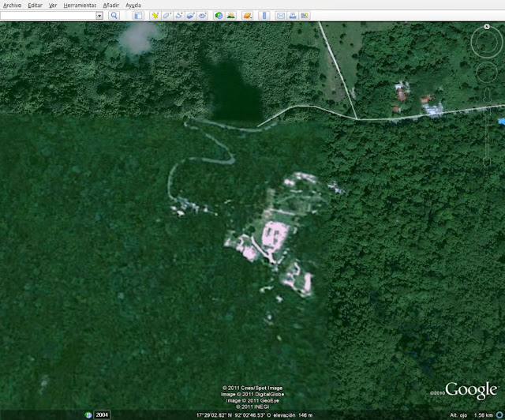Image resolution: width=505 pixels, height=420 pixels.
Task: Open the planet switcher icon
Action: pos(247,16)
